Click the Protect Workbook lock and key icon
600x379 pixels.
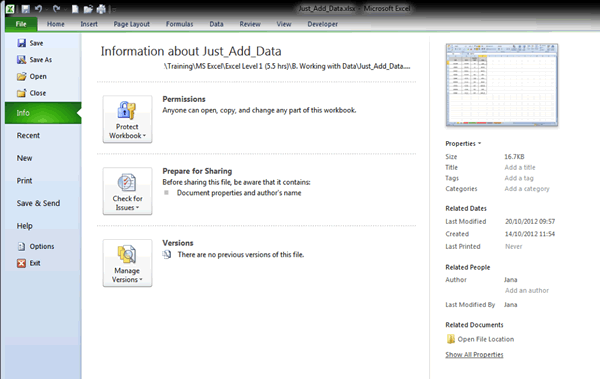(127, 110)
